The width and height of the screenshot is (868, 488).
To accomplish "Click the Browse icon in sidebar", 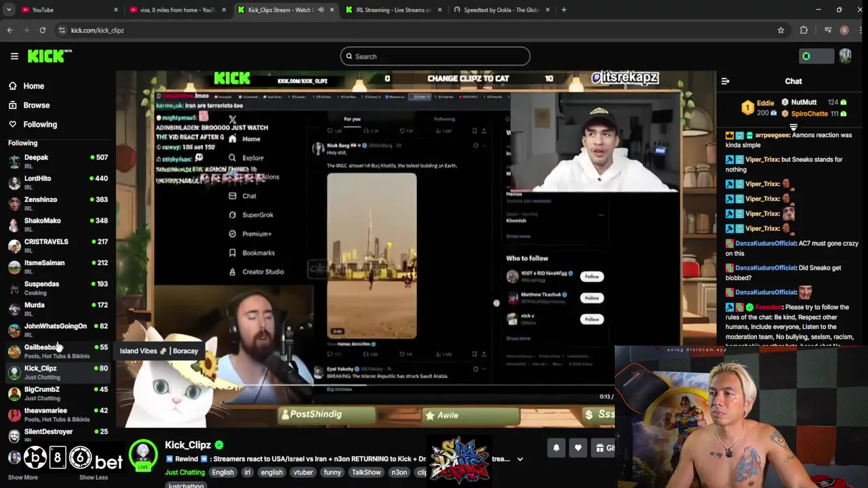I will 13,105.
